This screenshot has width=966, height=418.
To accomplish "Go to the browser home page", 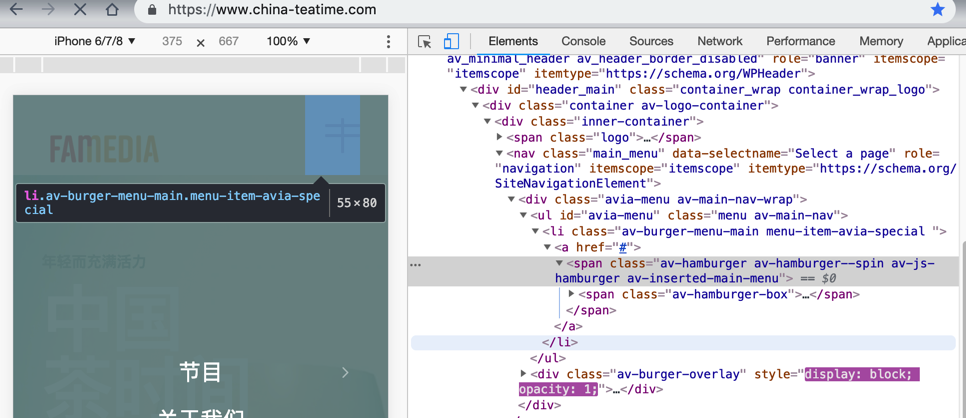I will coord(112,10).
